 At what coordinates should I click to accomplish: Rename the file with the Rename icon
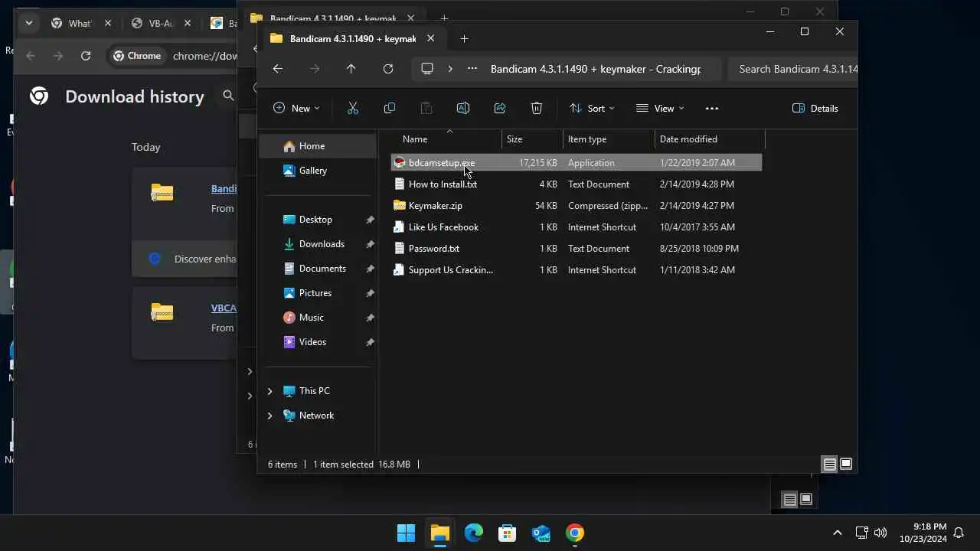point(462,109)
